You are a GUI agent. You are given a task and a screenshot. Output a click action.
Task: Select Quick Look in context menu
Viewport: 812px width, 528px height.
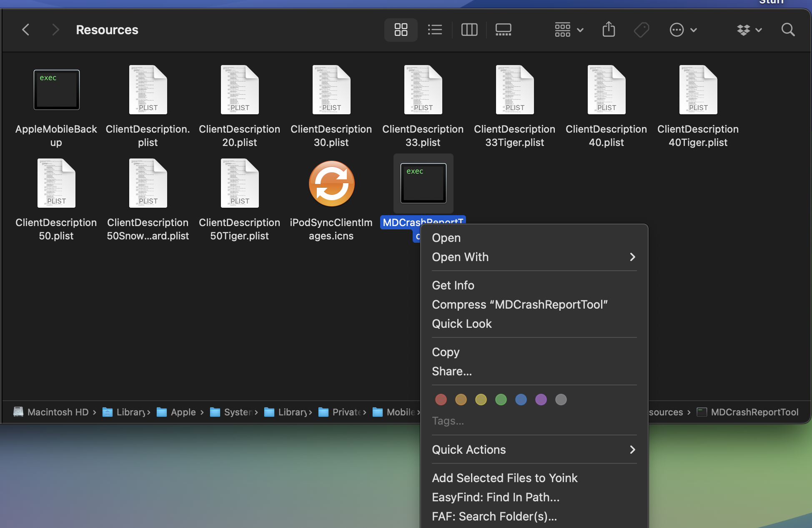coord(462,324)
